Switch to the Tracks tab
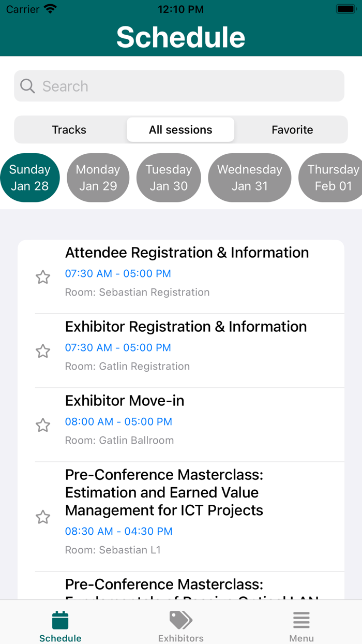The width and height of the screenshot is (362, 644). [x=69, y=129]
